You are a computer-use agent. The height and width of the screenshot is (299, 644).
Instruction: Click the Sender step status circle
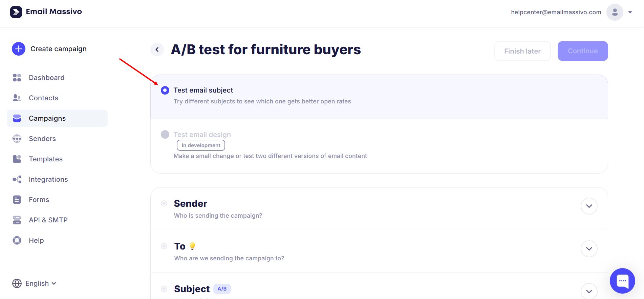click(x=164, y=203)
